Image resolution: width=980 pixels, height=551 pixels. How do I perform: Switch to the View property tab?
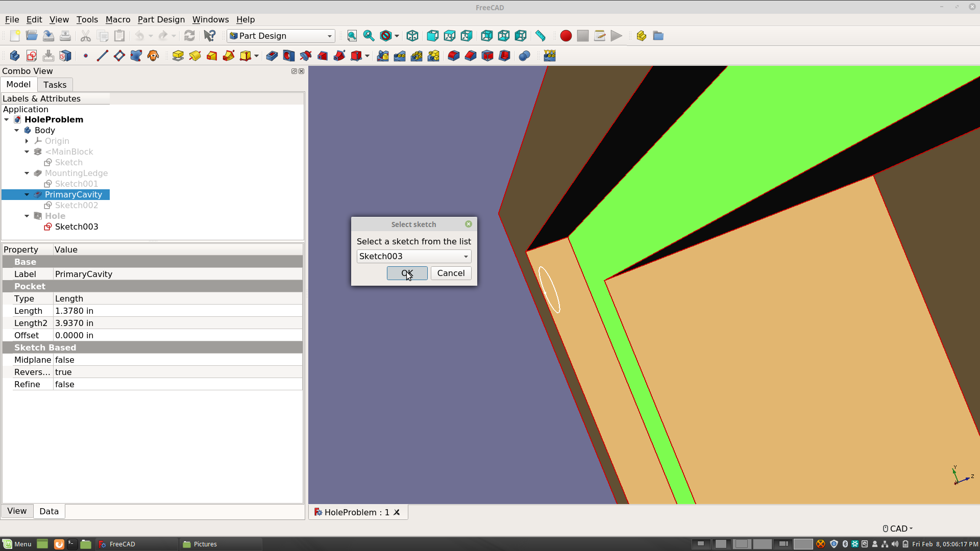point(17,511)
